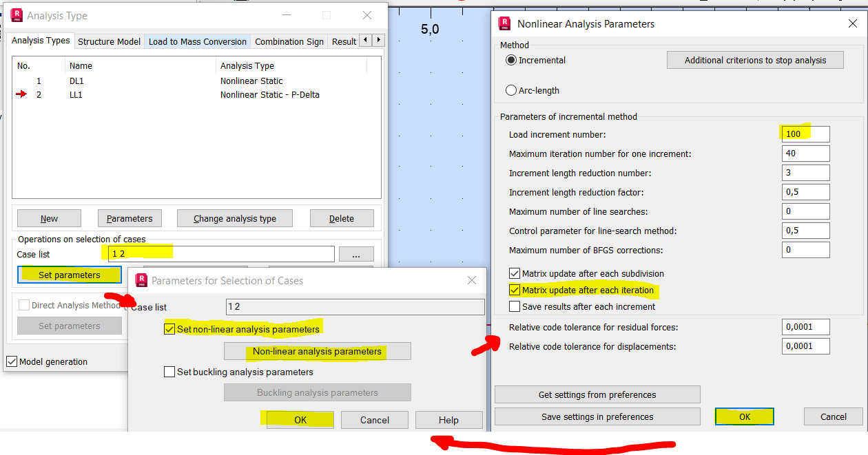The image size is (868, 455).
Task: Select the DL1 case row
Action: (196, 81)
